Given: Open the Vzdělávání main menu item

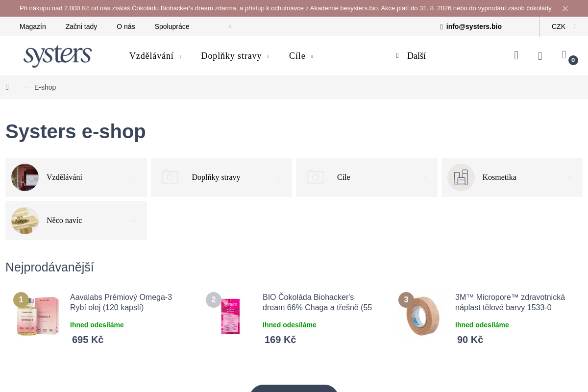Looking at the screenshot, I should 151,56.
